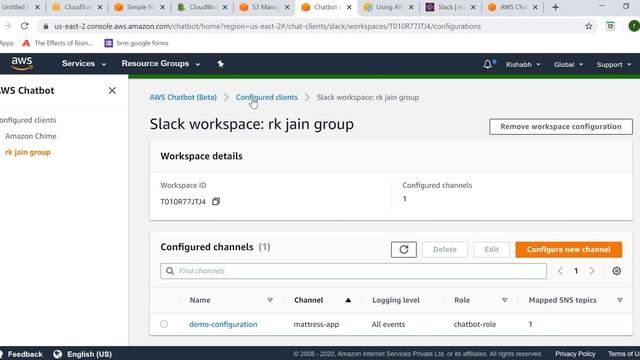
Task: Open table preferences gear icon
Action: click(x=616, y=271)
